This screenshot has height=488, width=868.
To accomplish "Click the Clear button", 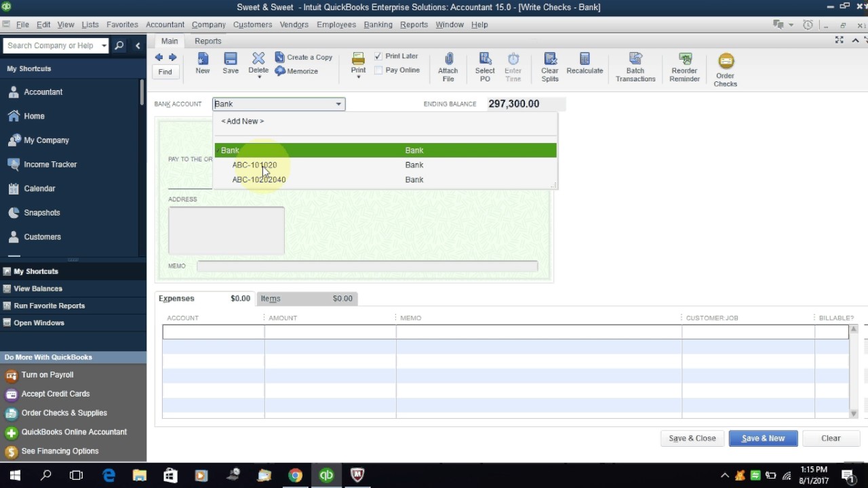I will point(831,439).
